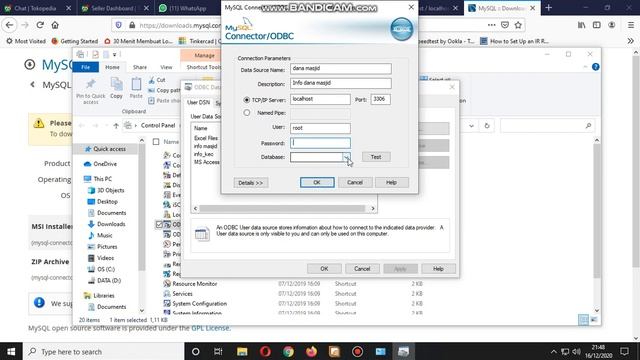Select 'info masjid' data source row
The height and width of the screenshot is (360, 640).
[206, 146]
